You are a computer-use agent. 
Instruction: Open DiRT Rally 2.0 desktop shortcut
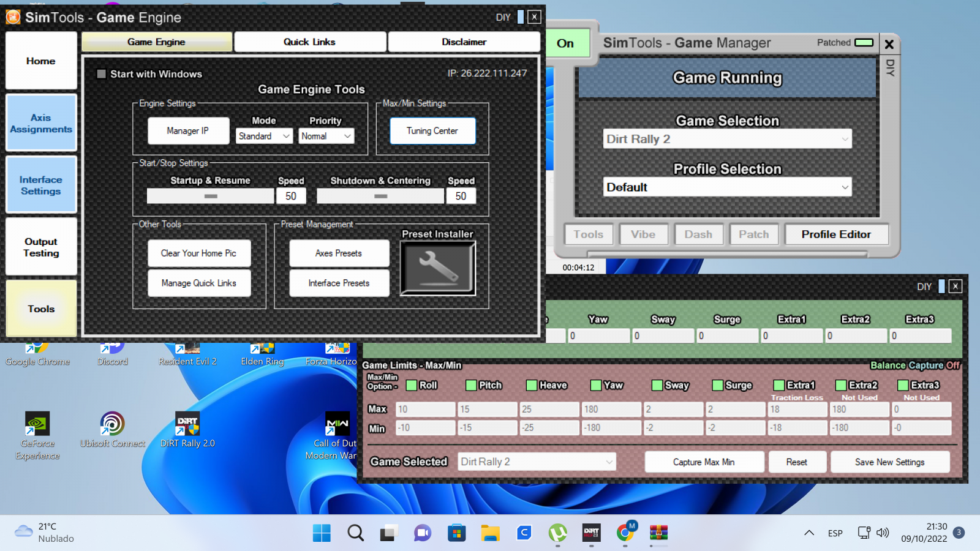click(187, 430)
